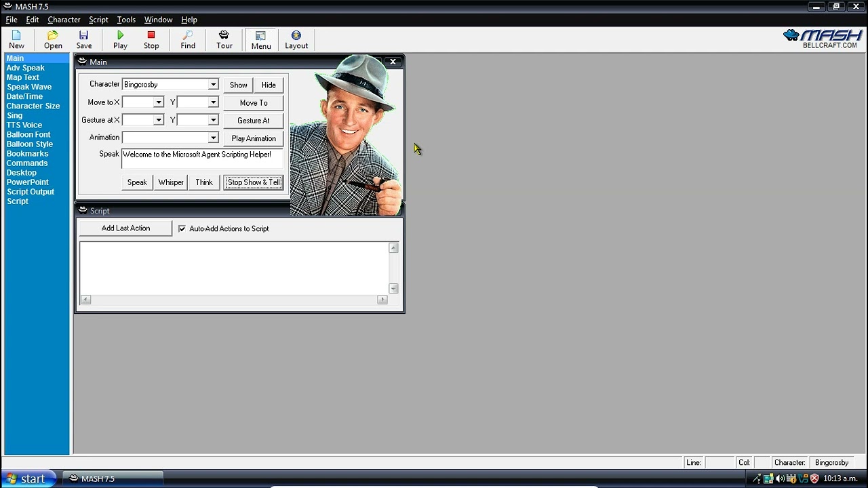This screenshot has width=868, height=488.
Task: Click the Hide character button
Action: tap(269, 85)
